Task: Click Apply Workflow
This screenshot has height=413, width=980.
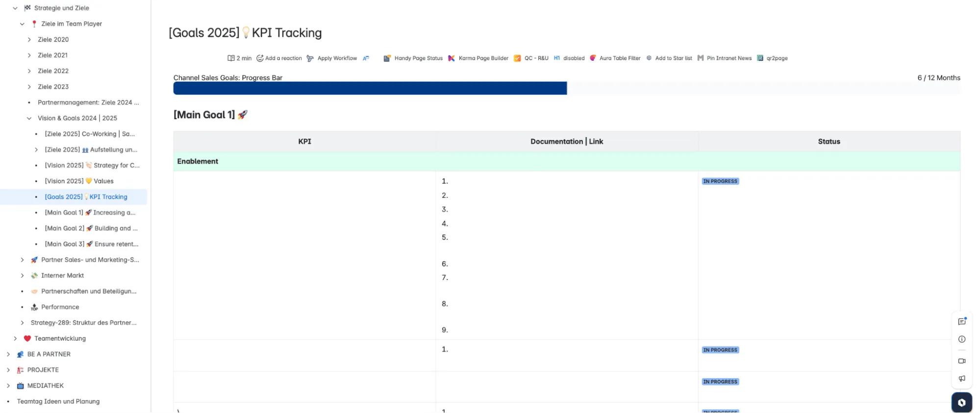Action: point(332,58)
